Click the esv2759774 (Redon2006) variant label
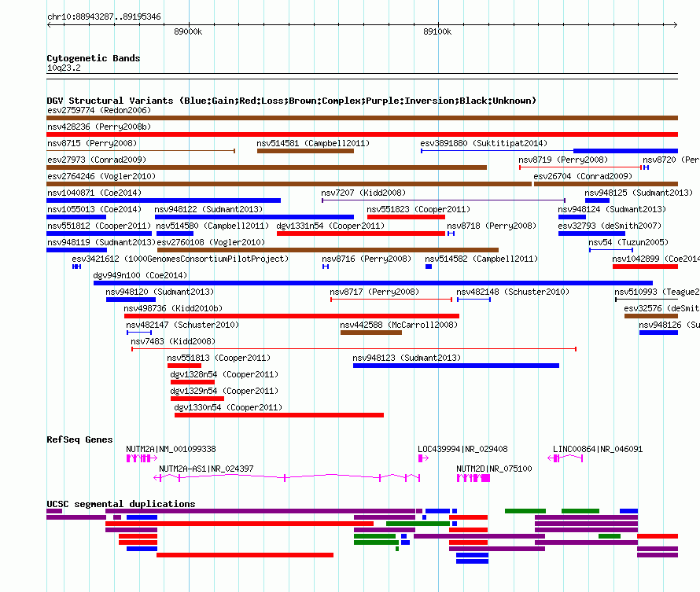700x592 pixels. [x=99, y=110]
